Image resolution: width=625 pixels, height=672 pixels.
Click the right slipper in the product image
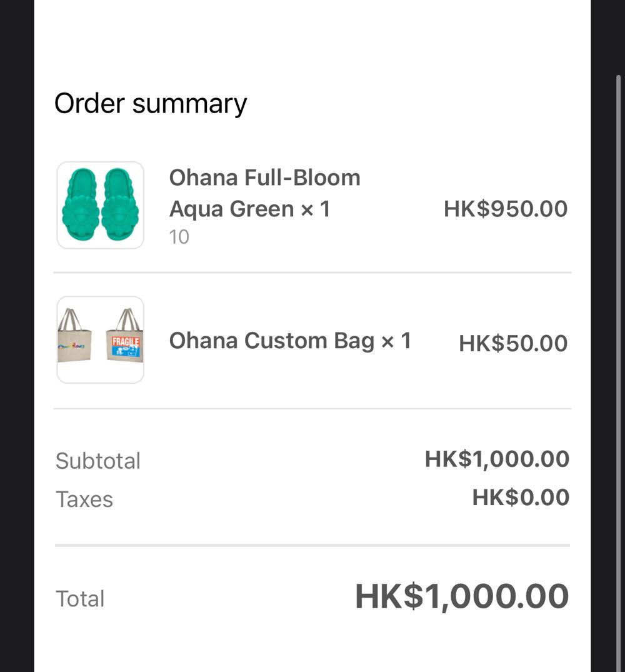pos(121,205)
